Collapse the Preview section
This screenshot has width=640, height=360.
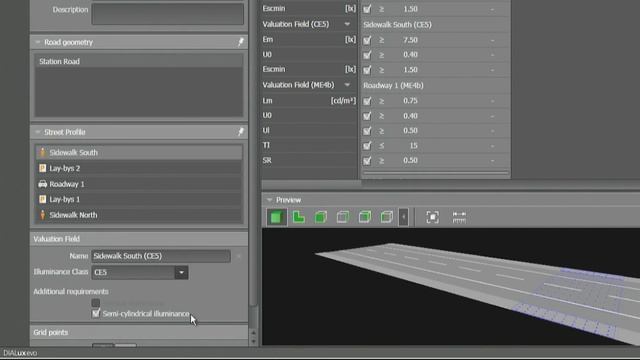(269, 200)
